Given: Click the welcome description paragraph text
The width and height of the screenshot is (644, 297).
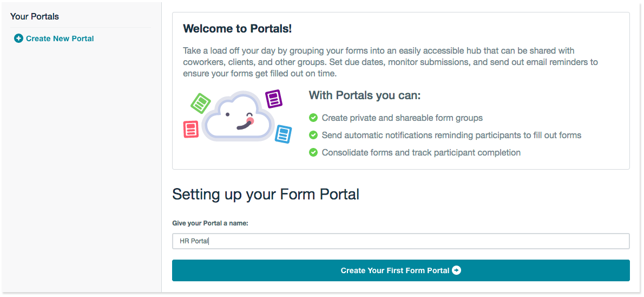Looking at the screenshot, I should pyautogui.click(x=390, y=62).
